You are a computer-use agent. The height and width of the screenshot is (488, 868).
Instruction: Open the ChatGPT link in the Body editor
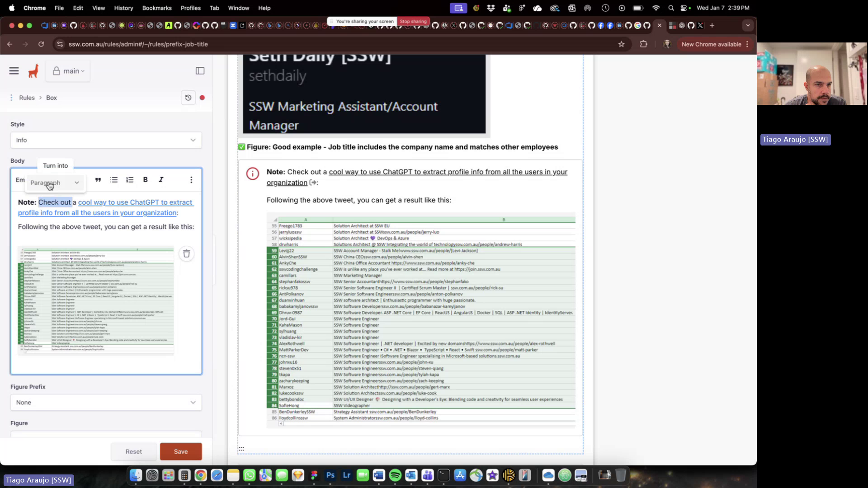coord(106,207)
